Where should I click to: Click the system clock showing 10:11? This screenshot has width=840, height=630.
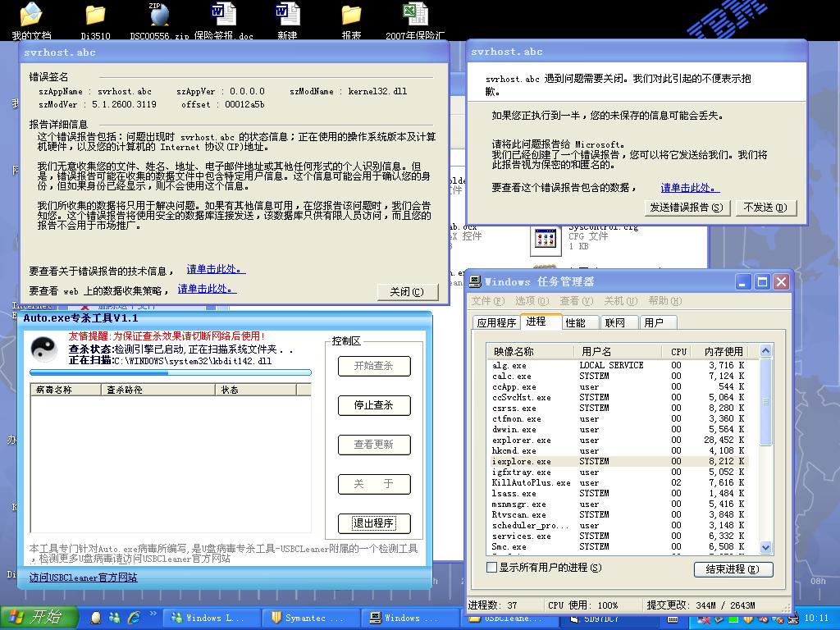pos(816,618)
